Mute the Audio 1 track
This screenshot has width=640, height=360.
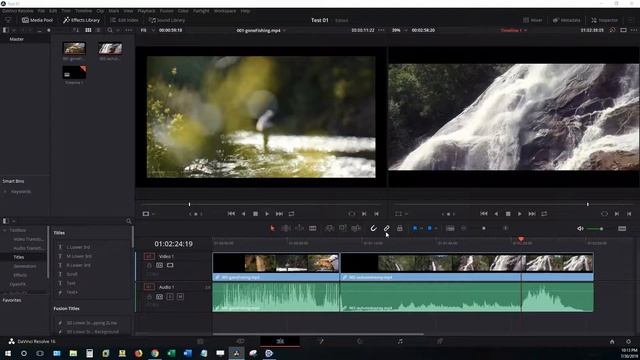[x=180, y=297]
